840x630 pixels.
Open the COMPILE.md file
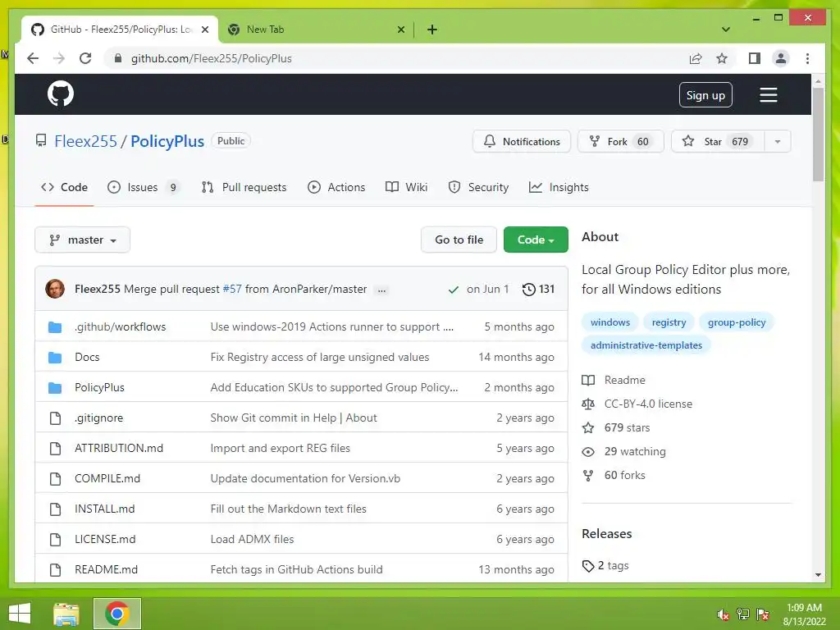(x=107, y=478)
